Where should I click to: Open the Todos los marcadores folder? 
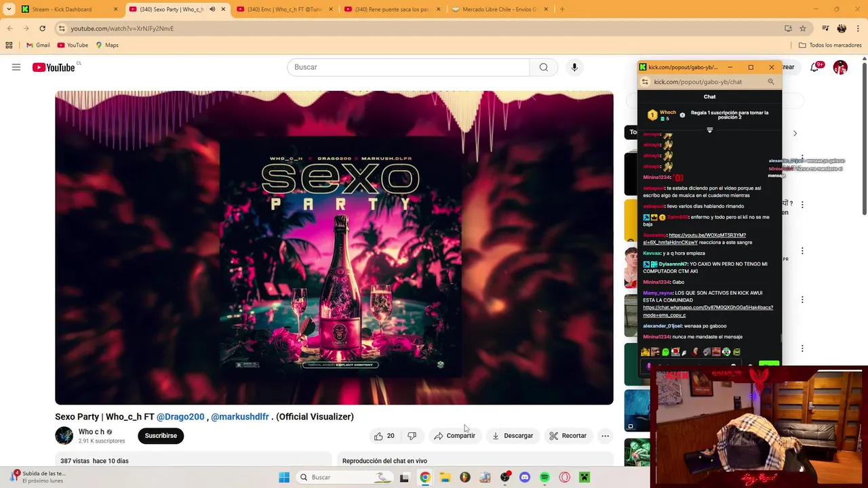point(830,45)
